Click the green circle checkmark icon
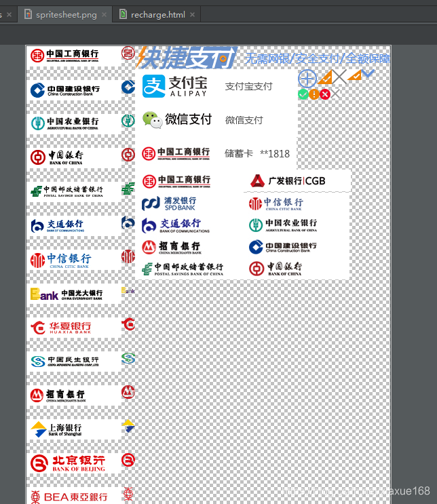The height and width of the screenshot is (504, 437). [303, 94]
